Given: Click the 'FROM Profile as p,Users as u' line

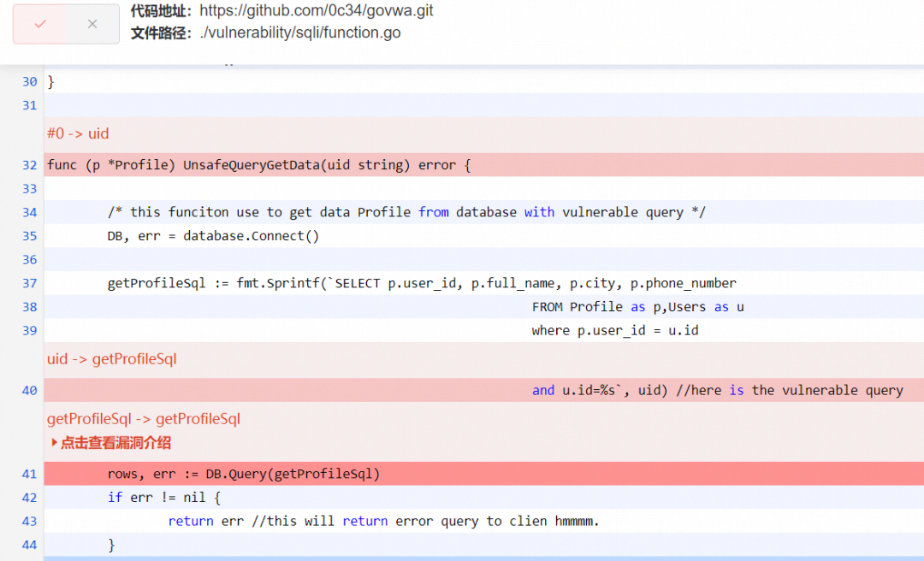Looking at the screenshot, I should pyautogui.click(x=483, y=306).
